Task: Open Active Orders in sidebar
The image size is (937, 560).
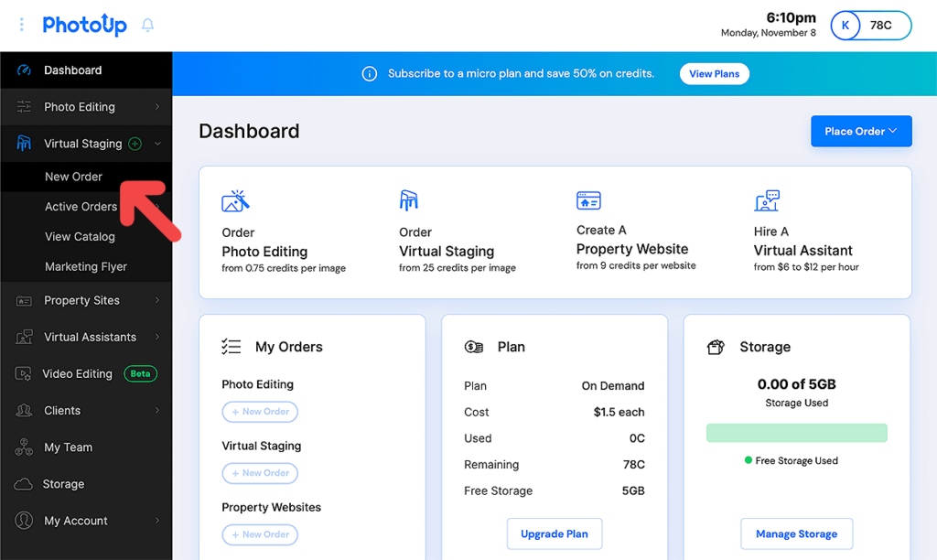Action: tap(81, 207)
